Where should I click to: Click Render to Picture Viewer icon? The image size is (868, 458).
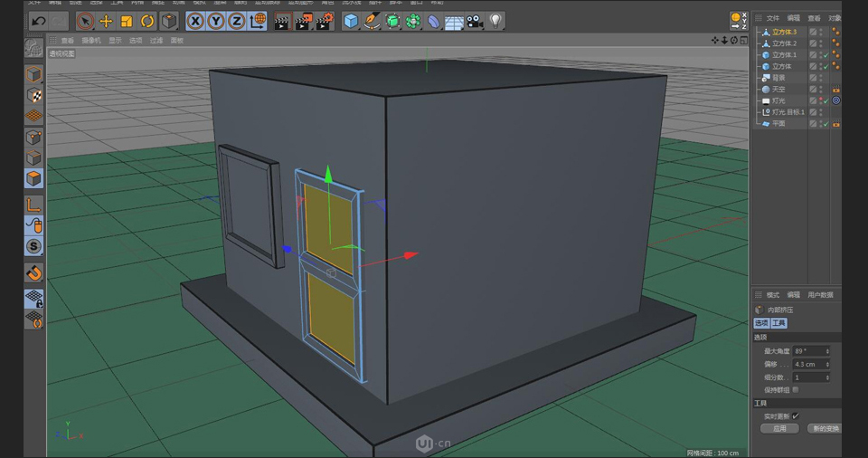(x=304, y=22)
